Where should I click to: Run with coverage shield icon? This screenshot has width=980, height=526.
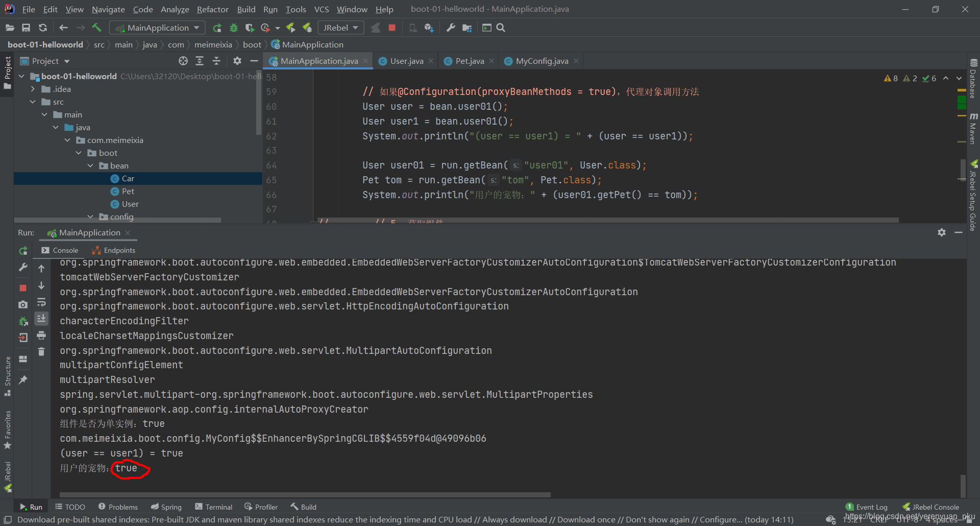coord(250,28)
